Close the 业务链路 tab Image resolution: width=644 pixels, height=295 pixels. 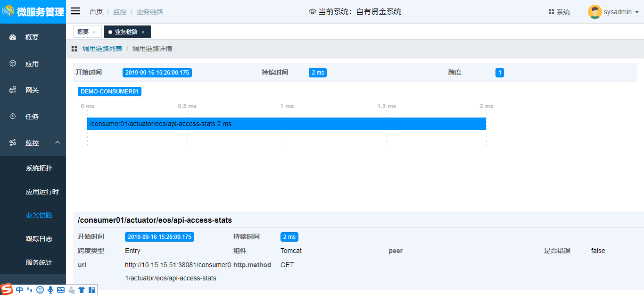143,32
